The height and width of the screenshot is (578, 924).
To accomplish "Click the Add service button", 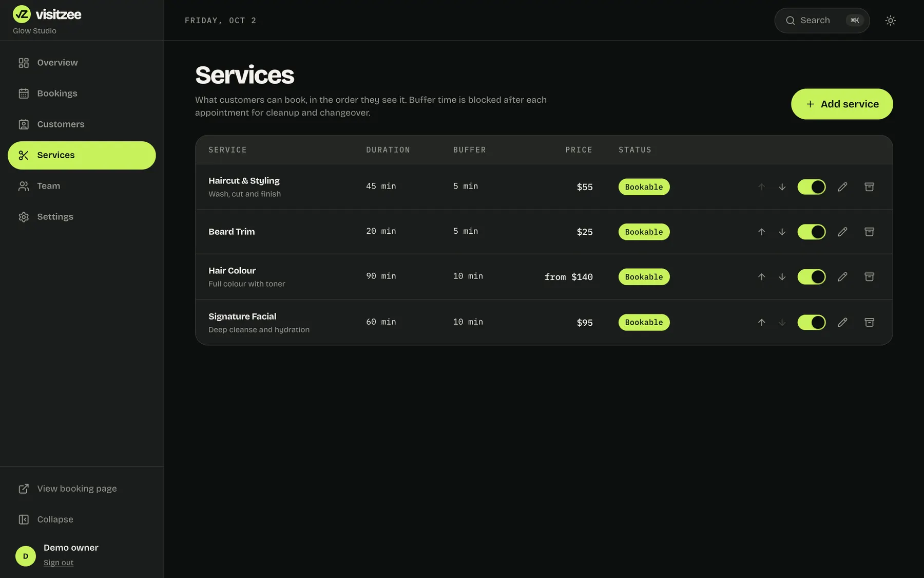I will 842,104.
